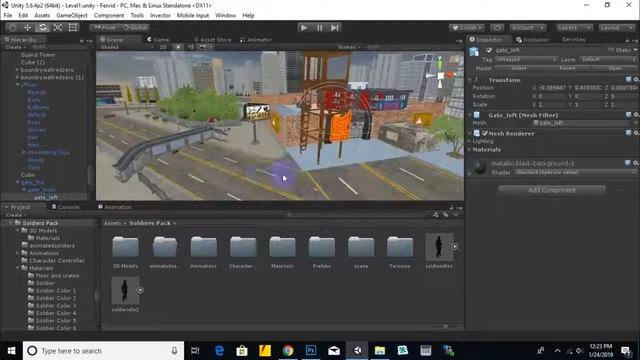Click the scene orientation gizmo

(x=440, y=75)
